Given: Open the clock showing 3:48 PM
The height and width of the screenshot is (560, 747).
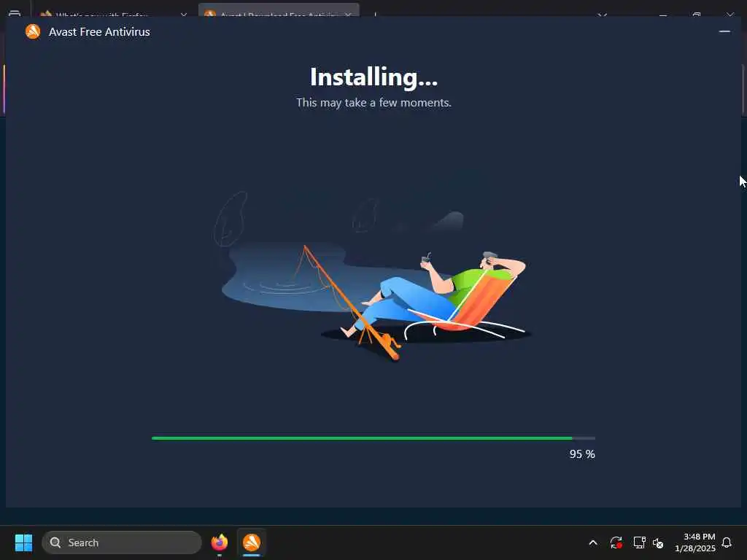Looking at the screenshot, I should pyautogui.click(x=695, y=542).
